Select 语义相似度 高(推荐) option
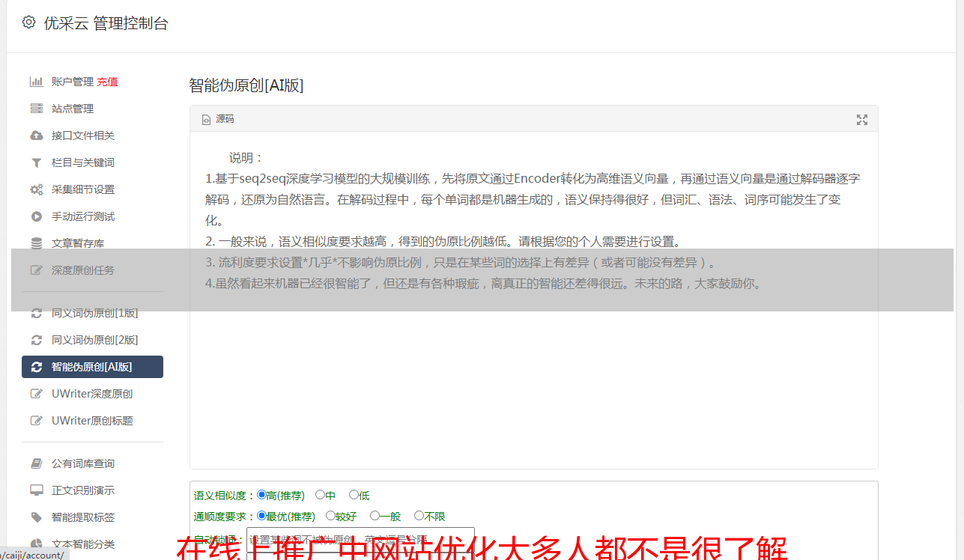 261,495
